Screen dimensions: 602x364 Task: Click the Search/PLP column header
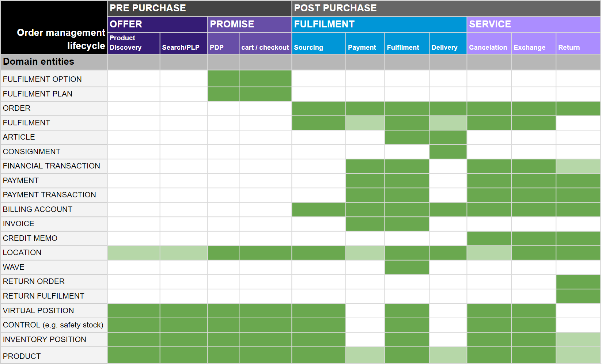tap(183, 47)
